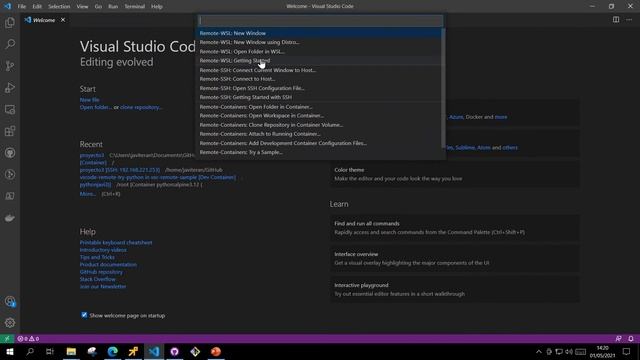Choose Remote-Containers: Try a Sample

320,152
